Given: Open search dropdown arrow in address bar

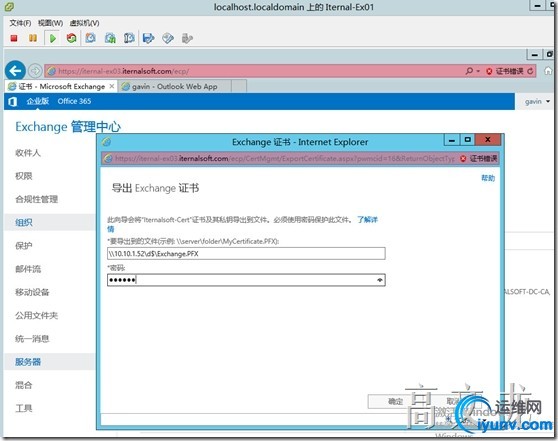Looking at the screenshot, I should pos(478,71).
